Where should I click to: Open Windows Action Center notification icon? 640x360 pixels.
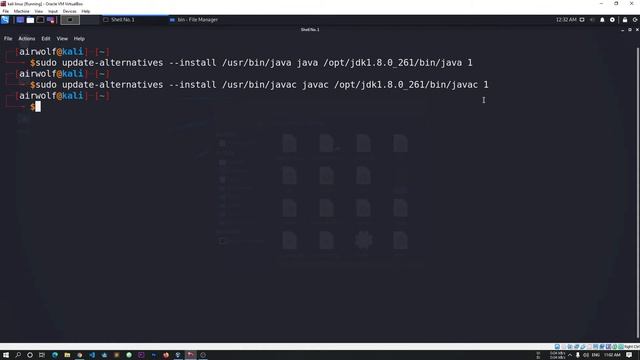pyautogui.click(x=629, y=355)
